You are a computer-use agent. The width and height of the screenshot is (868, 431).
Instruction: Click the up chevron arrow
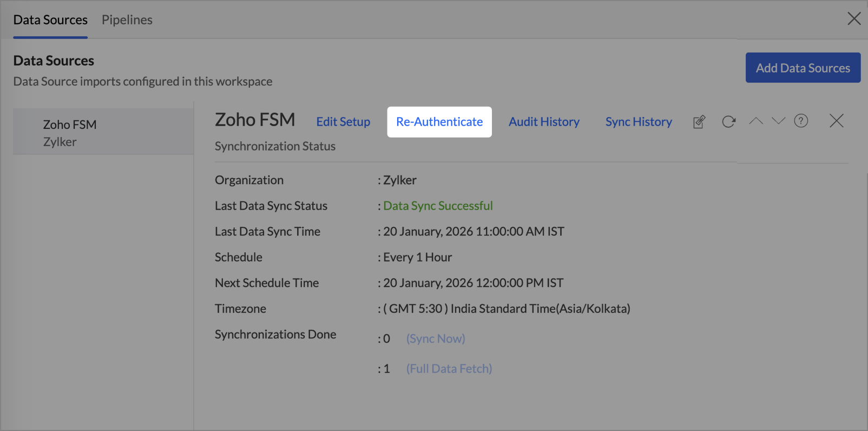tap(756, 121)
